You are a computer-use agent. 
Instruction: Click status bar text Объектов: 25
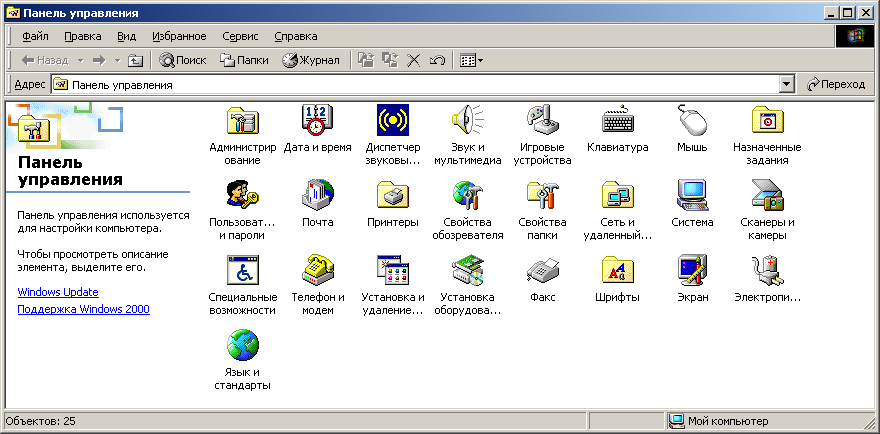pyautogui.click(x=40, y=421)
